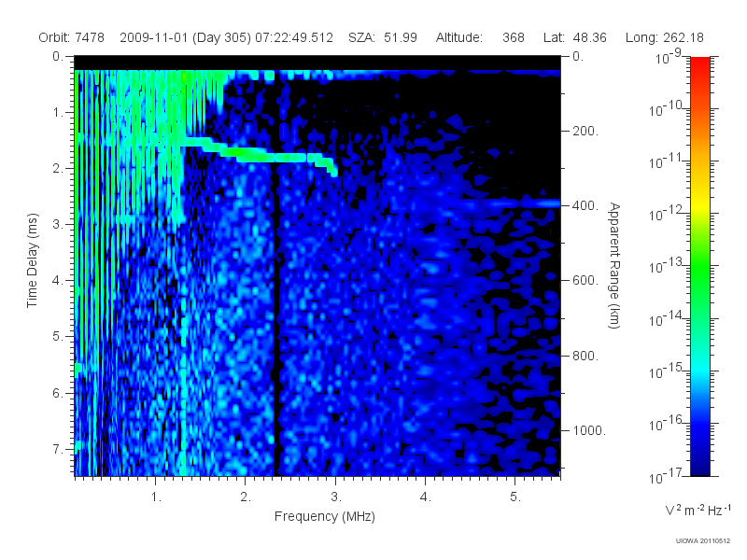Image resolution: width=747 pixels, height=560 pixels.
Task: Click the 'Lat: 48.36' value
Action: coord(574,37)
